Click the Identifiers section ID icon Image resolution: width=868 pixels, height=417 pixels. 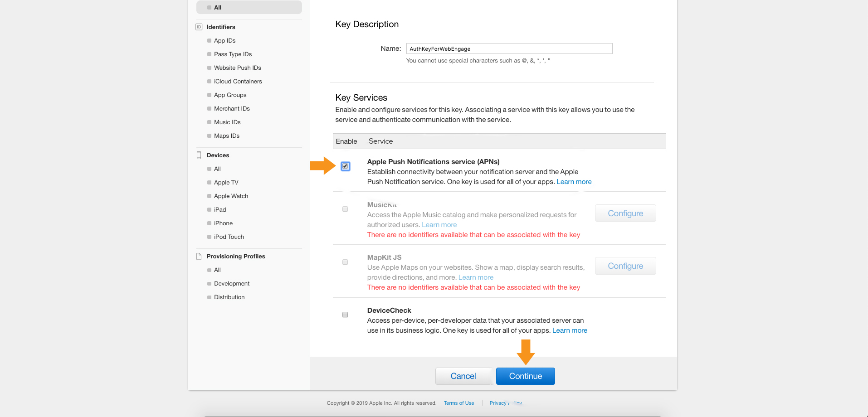pos(199,27)
